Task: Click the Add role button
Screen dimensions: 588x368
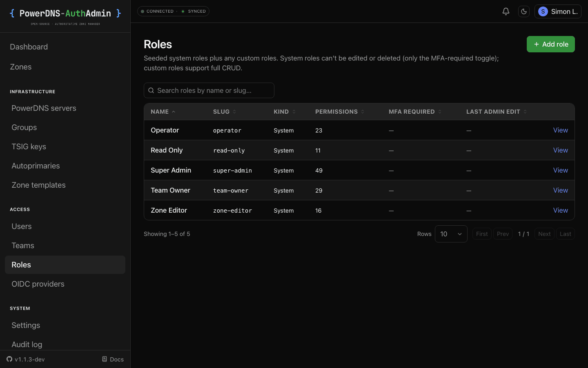Action: (550, 44)
